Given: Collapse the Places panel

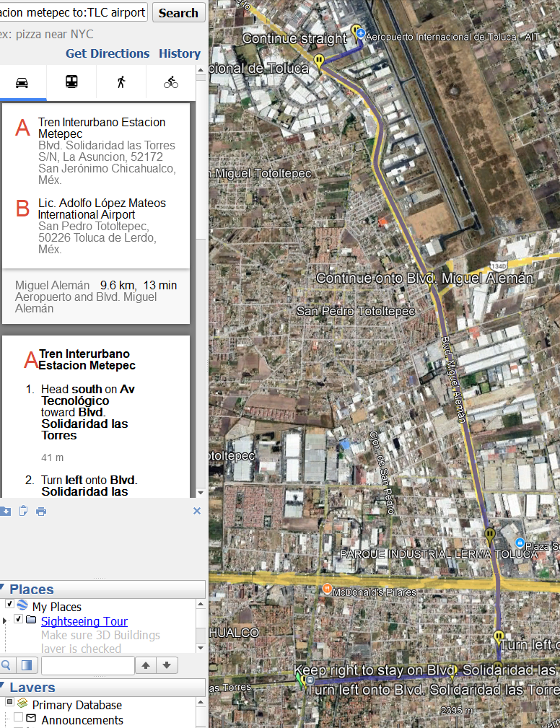Looking at the screenshot, I should (x=2, y=588).
